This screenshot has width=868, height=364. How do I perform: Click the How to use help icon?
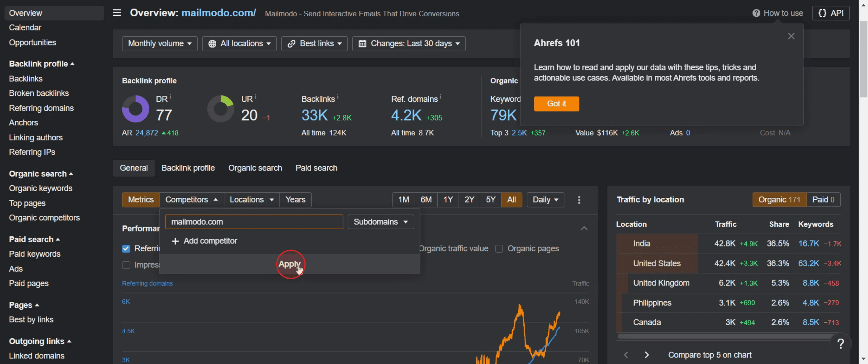pos(756,13)
